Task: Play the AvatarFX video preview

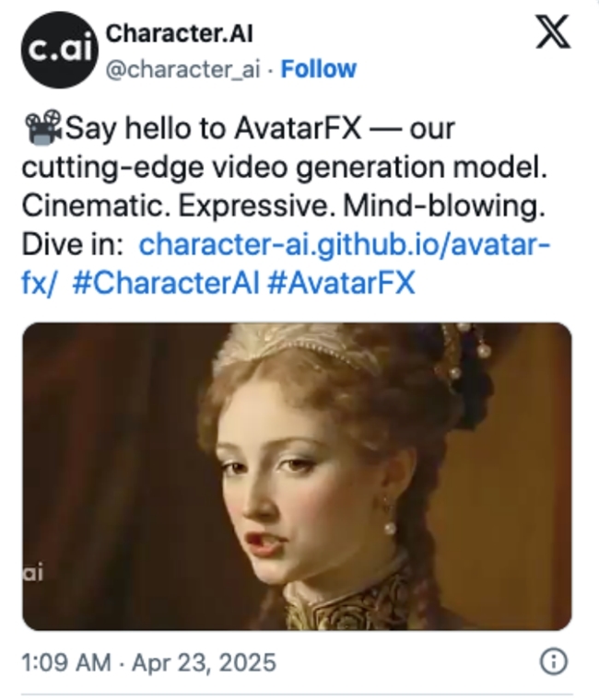Action: pyautogui.click(x=297, y=476)
